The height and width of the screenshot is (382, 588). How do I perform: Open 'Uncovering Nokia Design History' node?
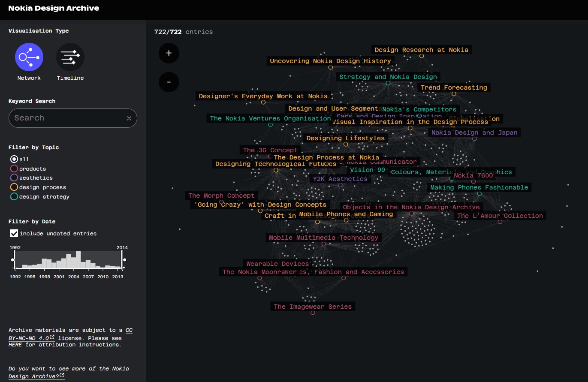click(330, 61)
